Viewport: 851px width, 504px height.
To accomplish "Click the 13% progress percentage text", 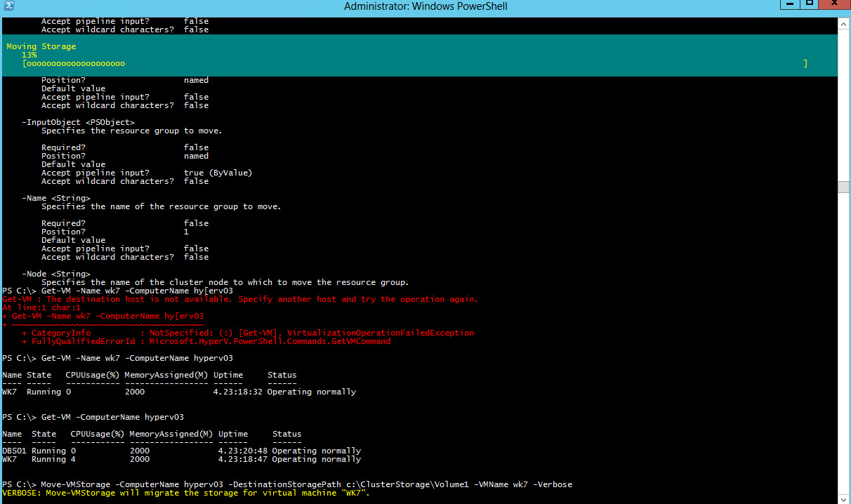I will click(x=29, y=55).
